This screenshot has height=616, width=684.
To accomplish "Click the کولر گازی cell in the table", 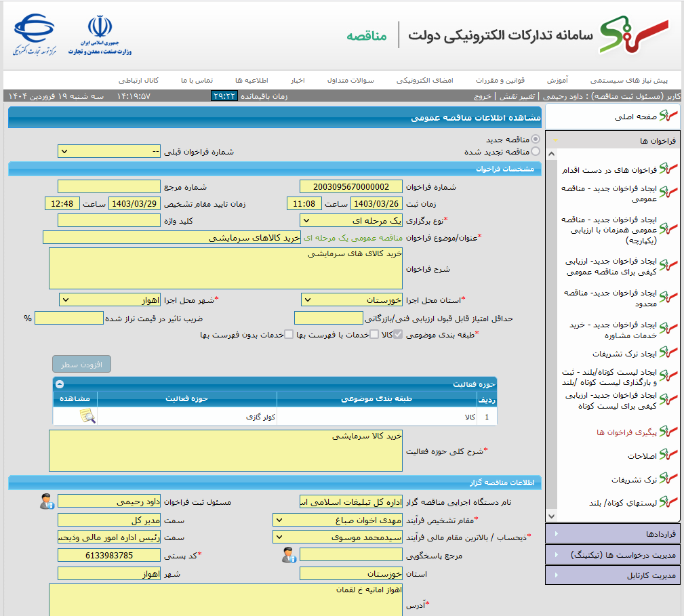I will pos(187,417).
